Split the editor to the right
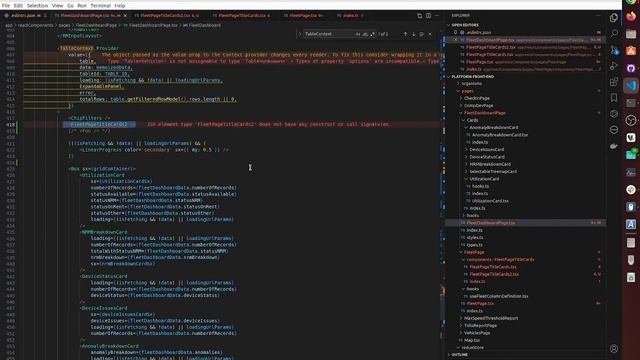The height and width of the screenshot is (360, 640). (x=428, y=16)
